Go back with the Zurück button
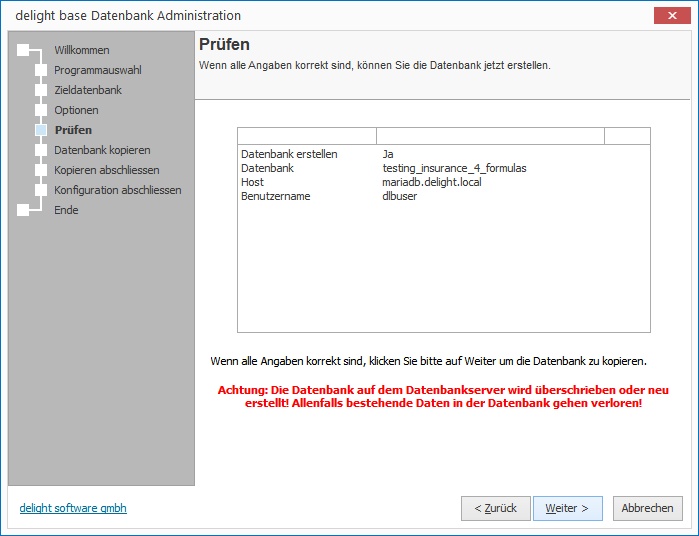The image size is (699, 536). [495, 508]
